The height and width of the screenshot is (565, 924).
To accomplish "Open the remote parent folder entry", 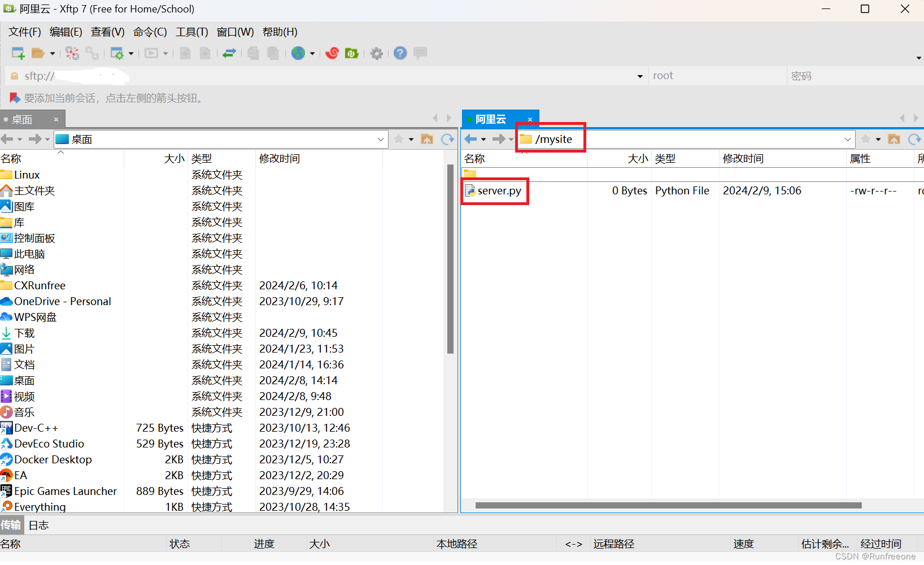I will click(x=470, y=174).
